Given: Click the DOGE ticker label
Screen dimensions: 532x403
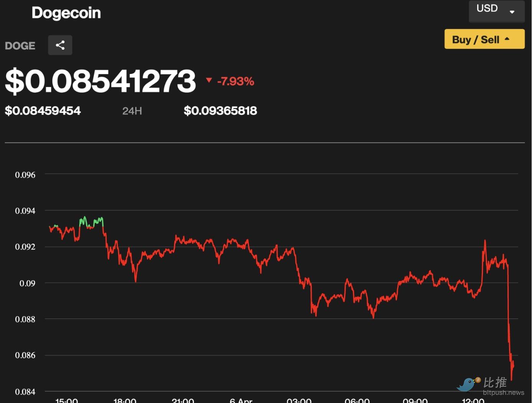Looking at the screenshot, I should click(x=20, y=46).
